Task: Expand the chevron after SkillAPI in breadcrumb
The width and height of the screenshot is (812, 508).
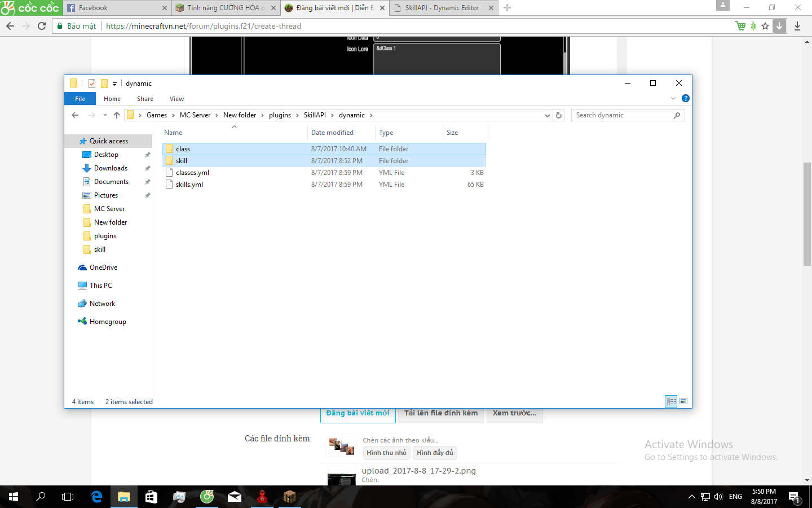Action: pos(332,115)
